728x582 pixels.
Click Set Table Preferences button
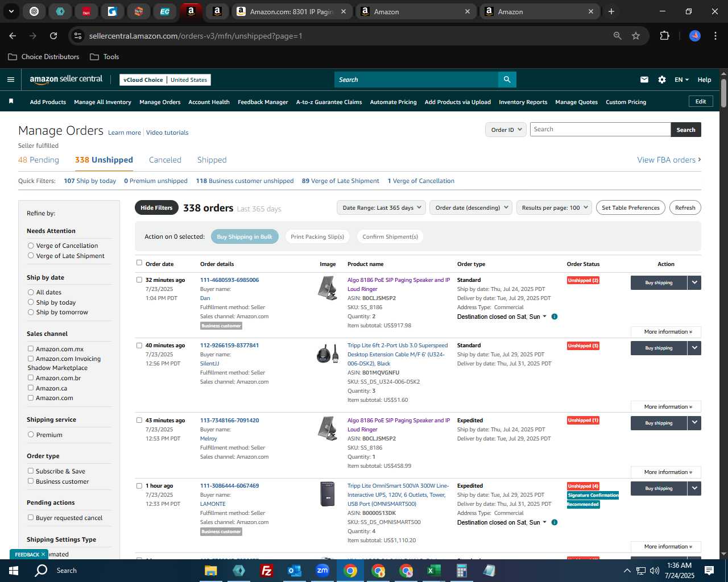click(630, 207)
